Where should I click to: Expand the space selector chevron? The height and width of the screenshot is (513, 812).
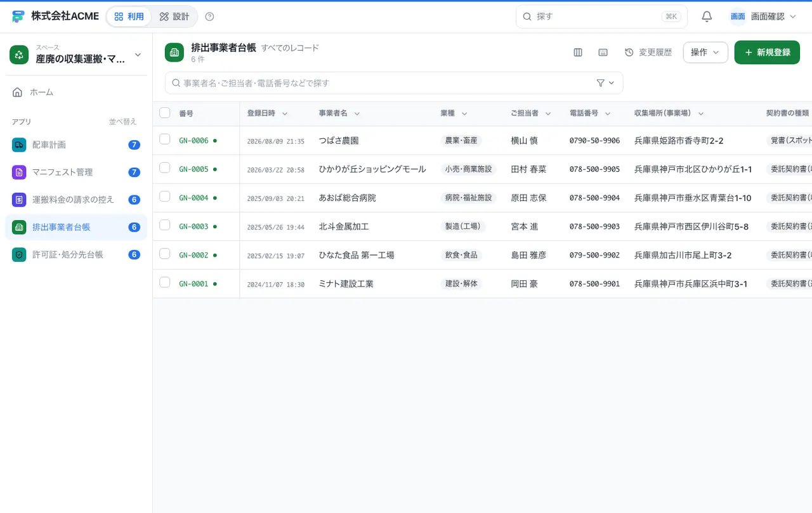[138, 55]
